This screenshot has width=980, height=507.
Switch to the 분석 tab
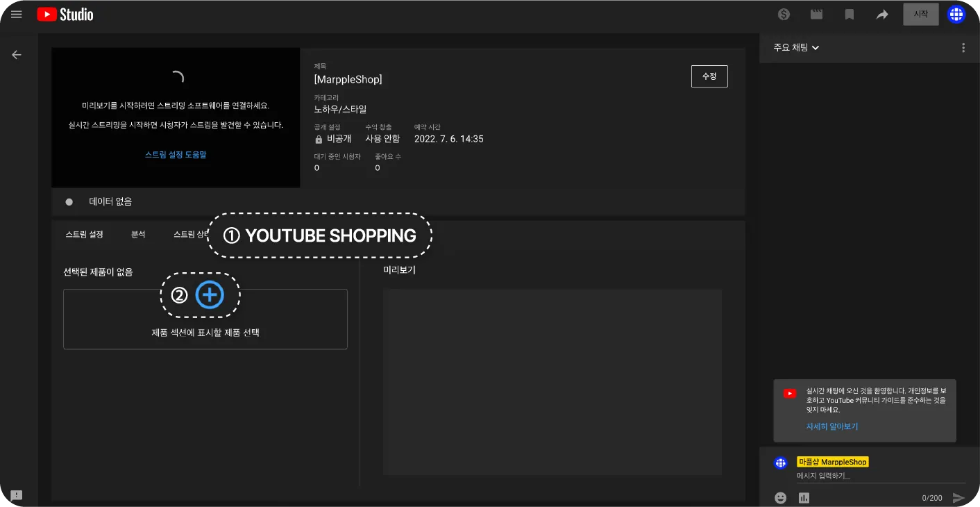pyautogui.click(x=138, y=235)
